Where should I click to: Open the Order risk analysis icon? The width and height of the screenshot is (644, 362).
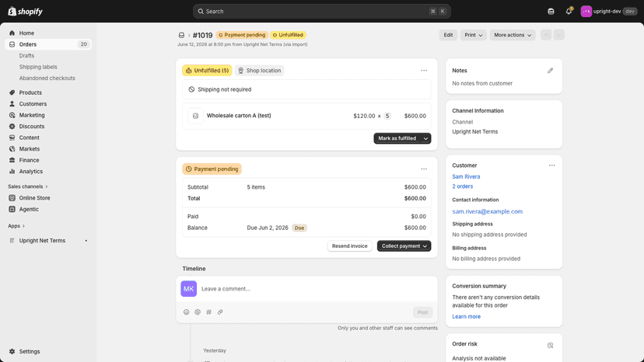pos(550,345)
